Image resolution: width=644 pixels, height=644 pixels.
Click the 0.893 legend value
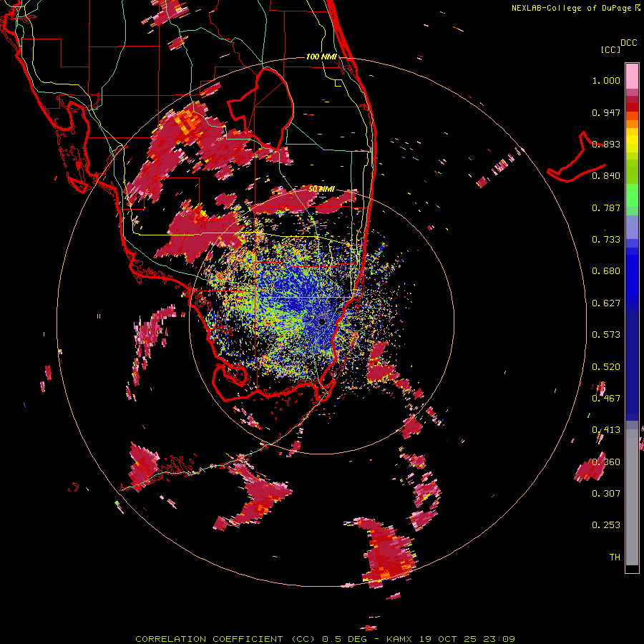pyautogui.click(x=606, y=144)
